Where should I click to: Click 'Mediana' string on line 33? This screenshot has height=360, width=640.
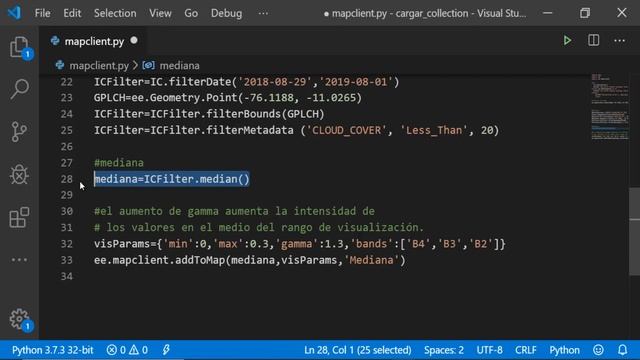371,260
